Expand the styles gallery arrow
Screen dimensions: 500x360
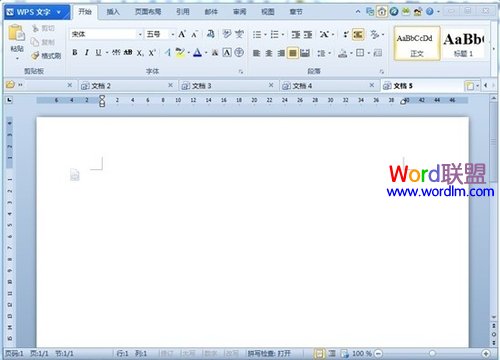(x=493, y=49)
